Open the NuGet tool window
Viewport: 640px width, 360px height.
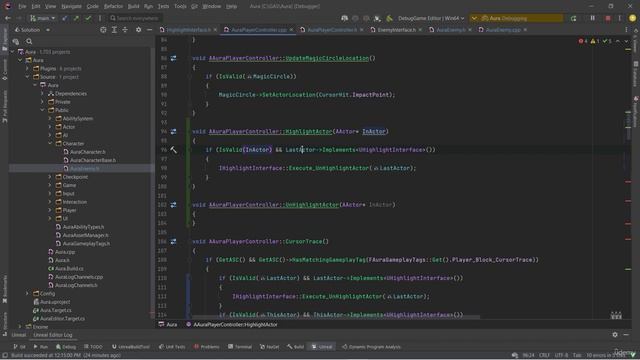coord(269,347)
